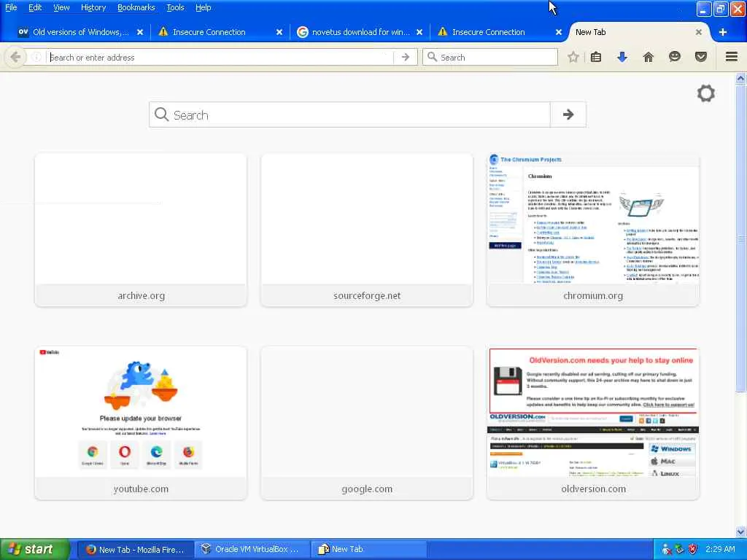Bookmark this page with the star icon
Image resolution: width=747 pixels, height=560 pixels.
click(x=573, y=57)
